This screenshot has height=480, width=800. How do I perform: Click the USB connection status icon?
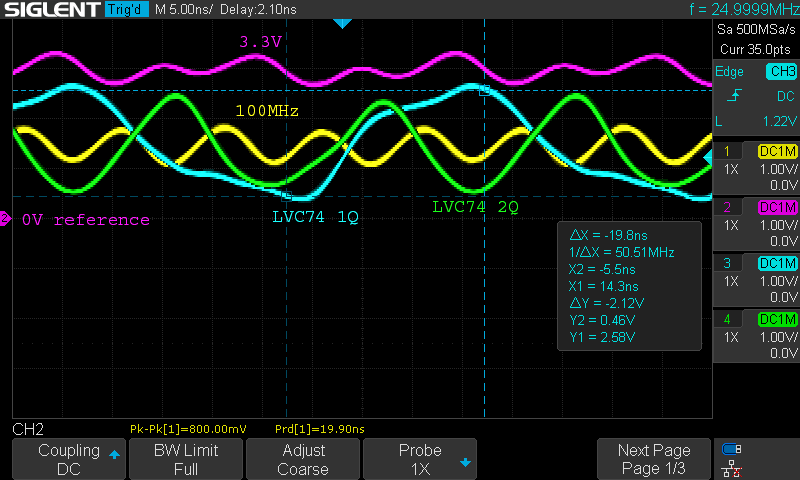pyautogui.click(x=732, y=449)
